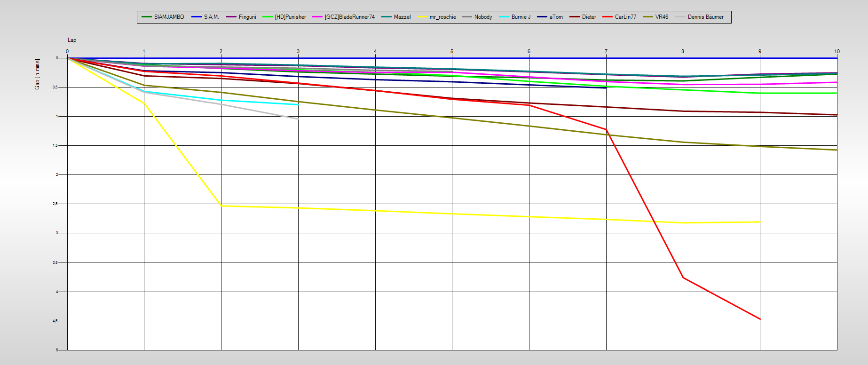
Task: Select the Finguni legend entry
Action: click(x=247, y=17)
